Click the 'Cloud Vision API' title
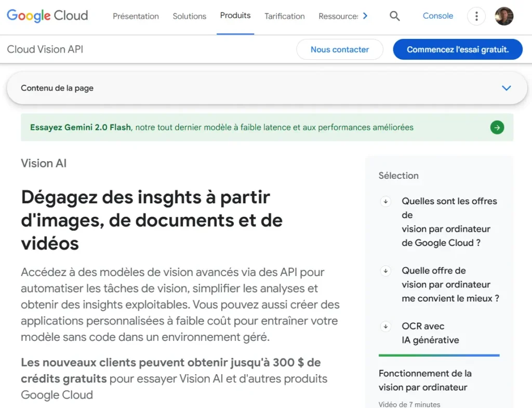The image size is (532, 408). 45,49
